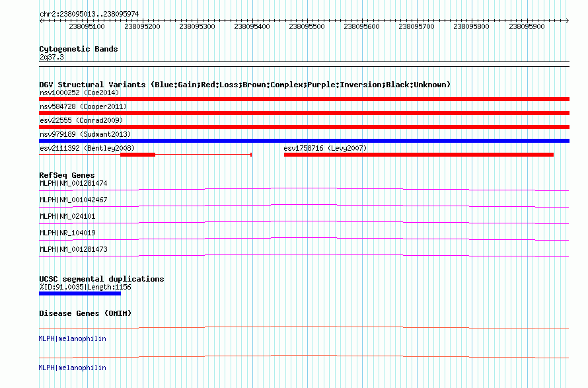The width and height of the screenshot is (588, 388).
Task: Click the red bar under esv1758716
Action: pyautogui.click(x=418, y=155)
